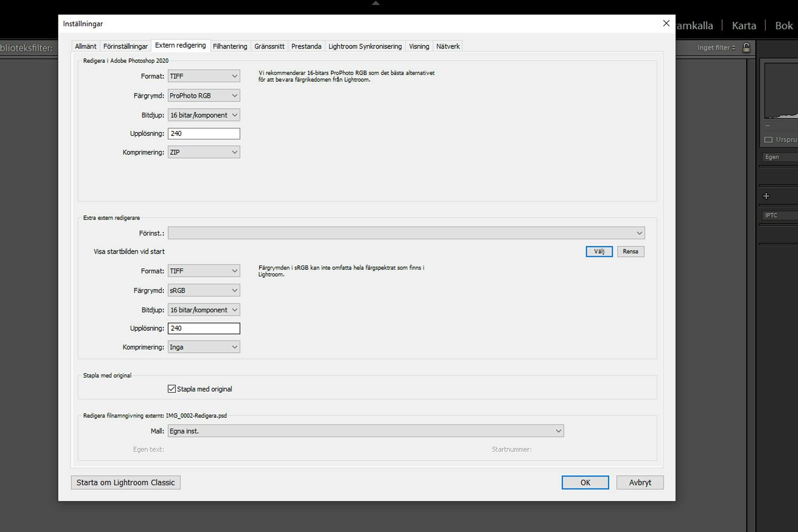798x532 pixels.
Task: Click the Egen panel header
Action: pos(779,157)
